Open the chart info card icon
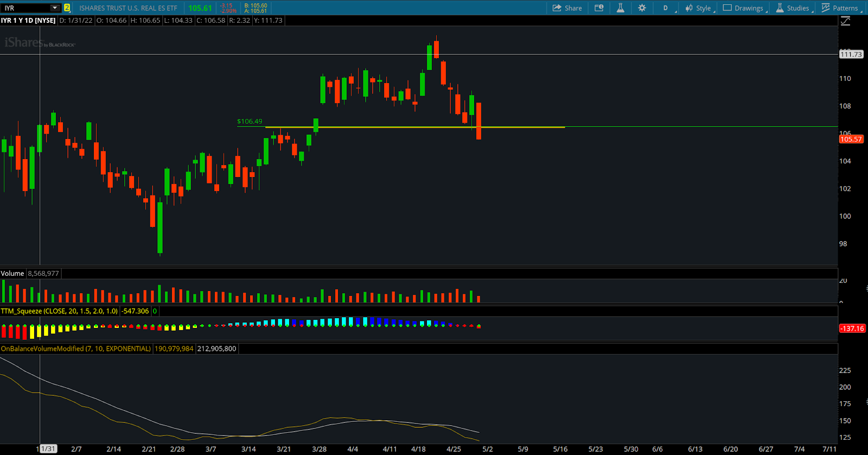 599,8
